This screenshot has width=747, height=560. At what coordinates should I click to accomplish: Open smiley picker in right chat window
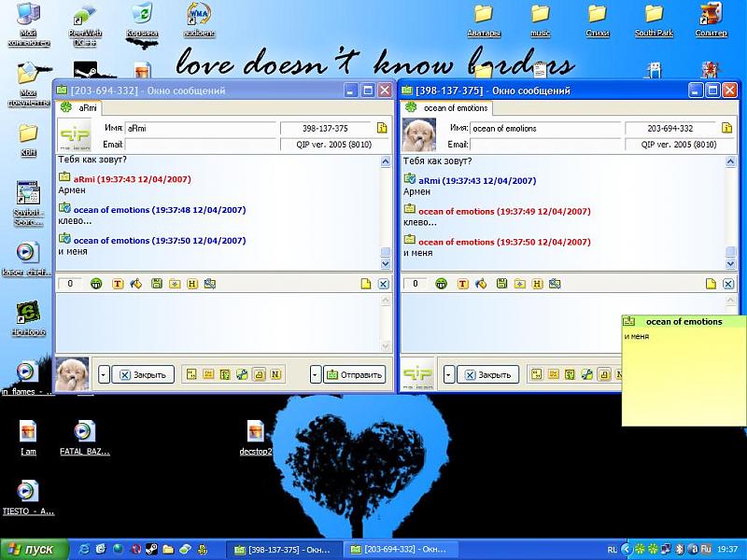(442, 284)
